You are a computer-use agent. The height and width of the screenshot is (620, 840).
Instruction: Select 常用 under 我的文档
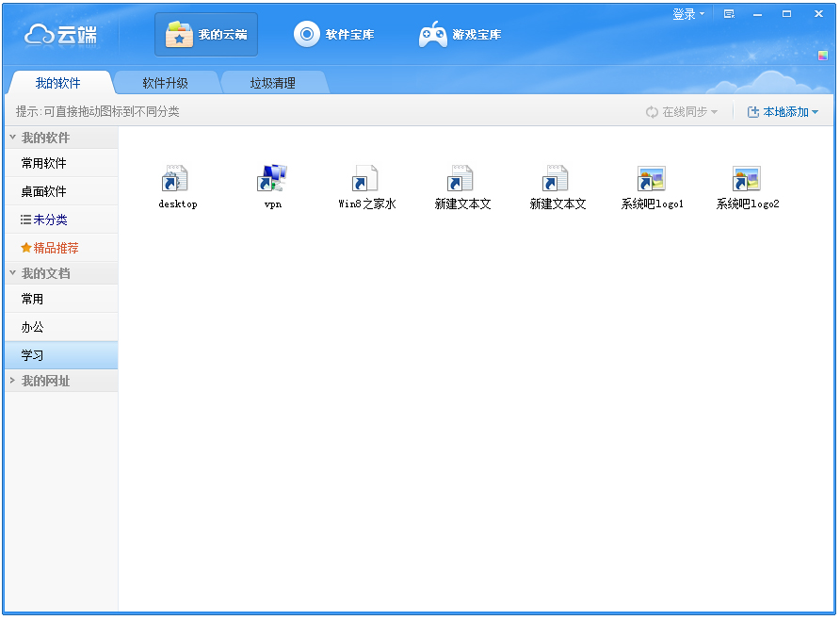[61, 299]
